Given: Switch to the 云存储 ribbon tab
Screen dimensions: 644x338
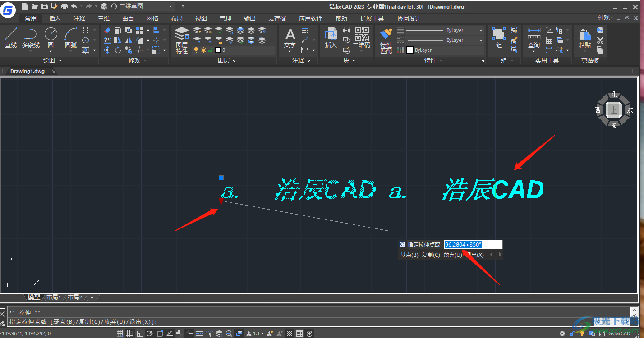Looking at the screenshot, I should coord(277,18).
